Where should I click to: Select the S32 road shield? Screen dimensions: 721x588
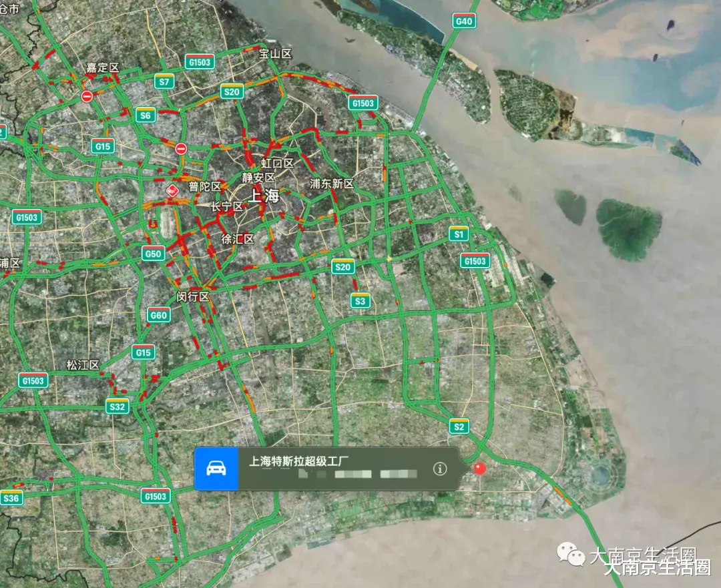pos(117,406)
